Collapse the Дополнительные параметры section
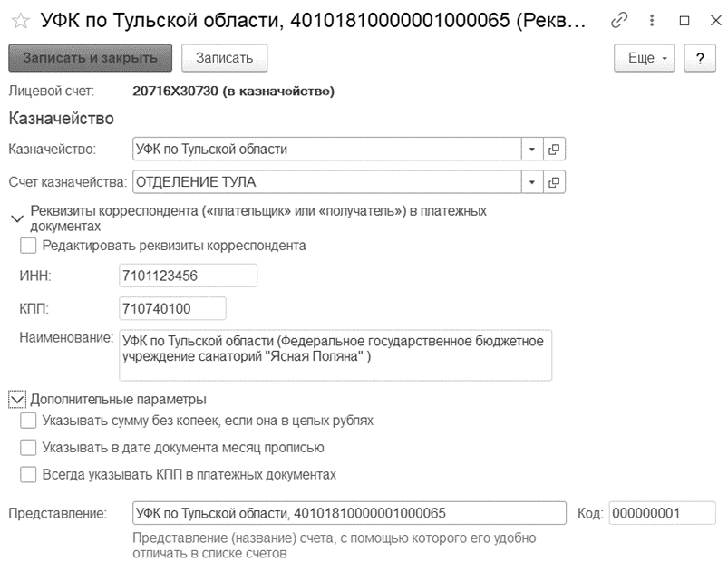This screenshot has height=562, width=728. [17, 399]
